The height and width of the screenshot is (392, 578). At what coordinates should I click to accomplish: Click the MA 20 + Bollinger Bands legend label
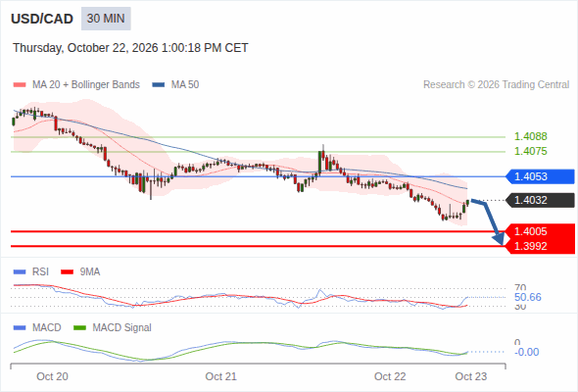pos(86,85)
